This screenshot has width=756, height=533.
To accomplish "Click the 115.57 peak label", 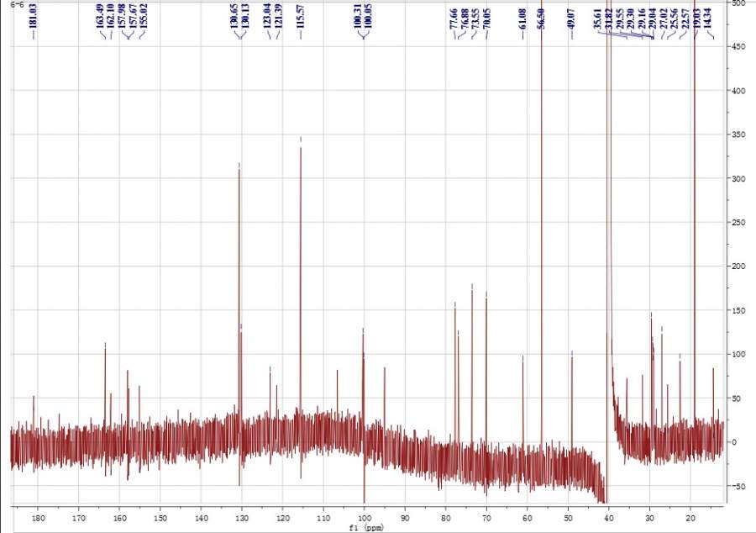I will pyautogui.click(x=301, y=15).
